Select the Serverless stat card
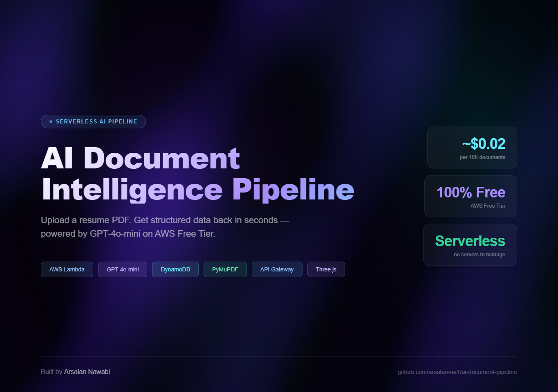The height and width of the screenshot is (392, 558). (470, 245)
